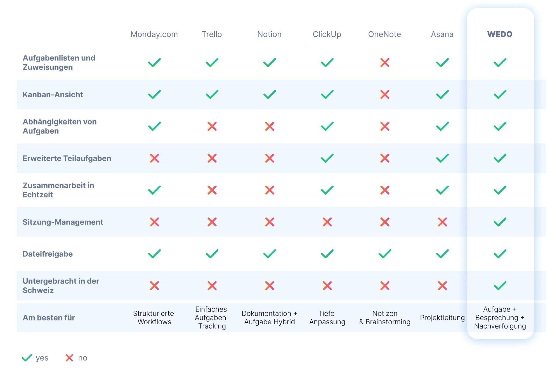Click the WEDO checkmark in Sitzung-Management row
557x392 pixels.
[500, 222]
